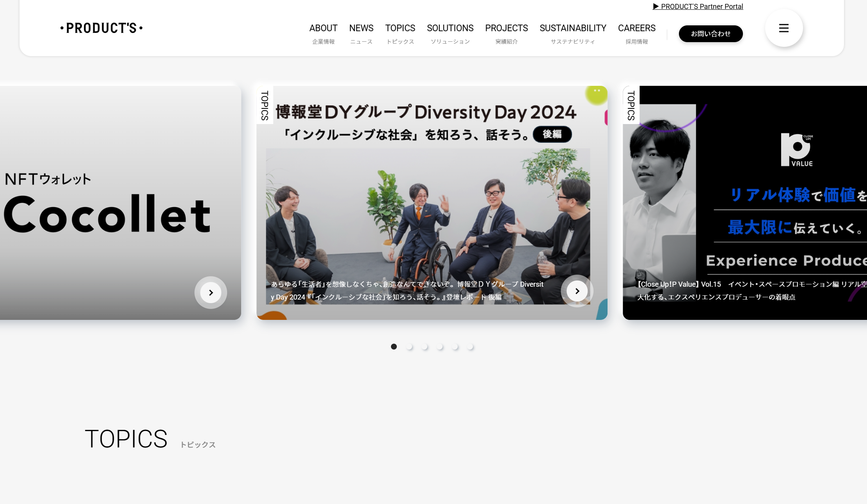This screenshot has width=867, height=504.
Task: Select the second carousel dot
Action: (x=409, y=346)
